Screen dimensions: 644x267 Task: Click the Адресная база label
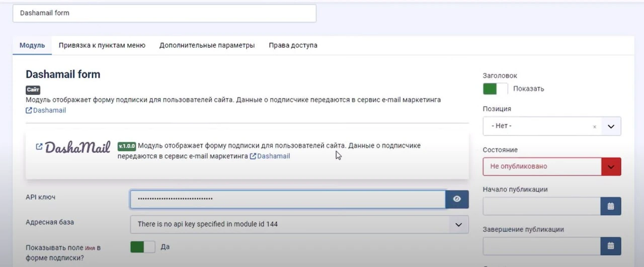point(50,222)
